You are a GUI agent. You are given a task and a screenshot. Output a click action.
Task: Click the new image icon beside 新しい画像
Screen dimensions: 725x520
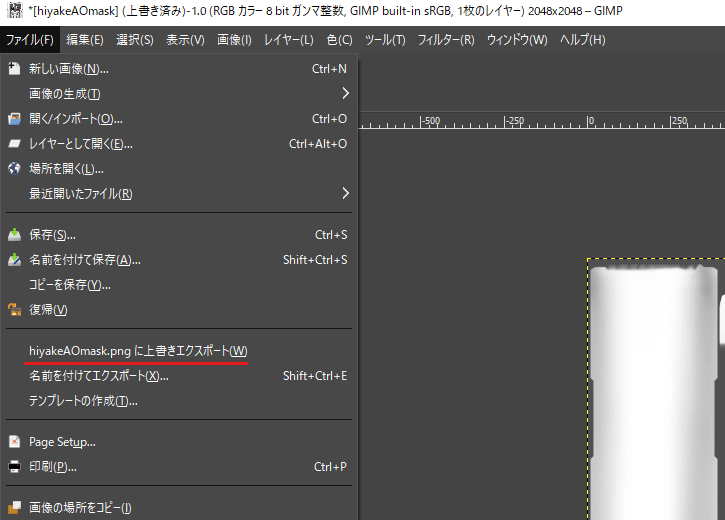14,68
